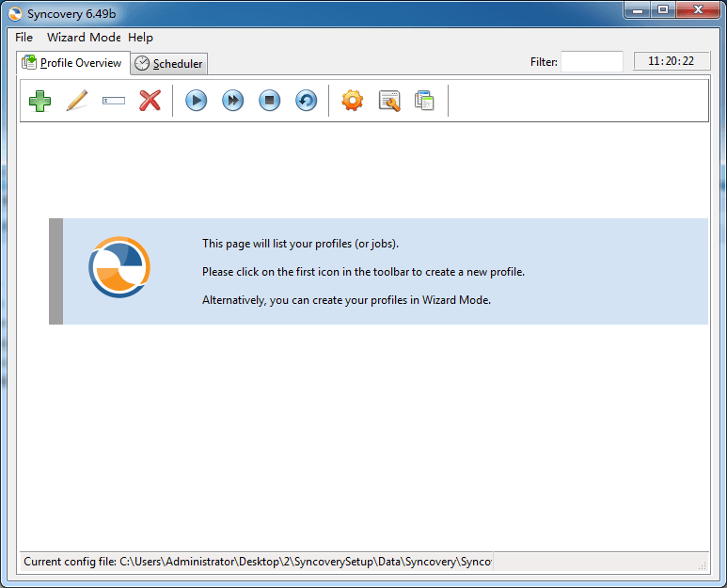Screen dimensions: 727x588
Task: Open the log files icon with the magnifier
Action: click(389, 101)
